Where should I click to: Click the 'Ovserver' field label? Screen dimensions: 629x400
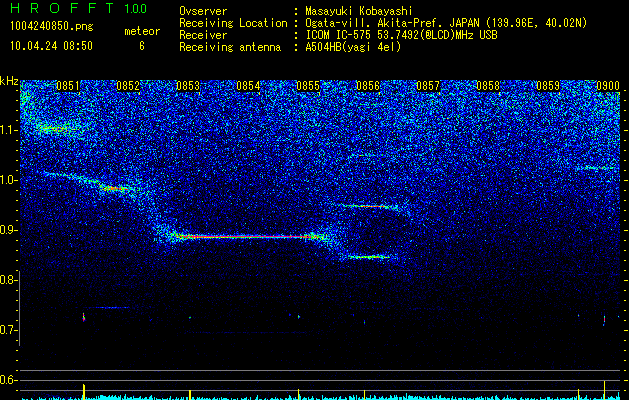(203, 11)
